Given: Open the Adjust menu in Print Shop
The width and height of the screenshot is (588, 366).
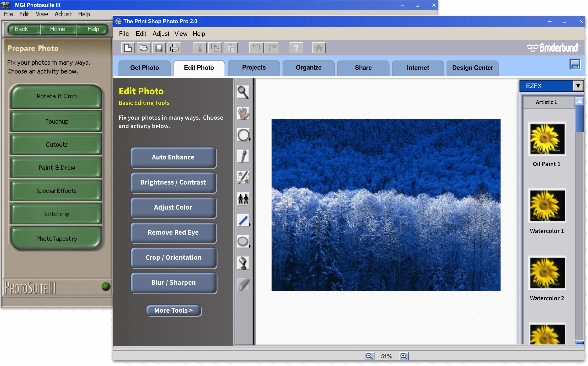Looking at the screenshot, I should click(x=161, y=34).
